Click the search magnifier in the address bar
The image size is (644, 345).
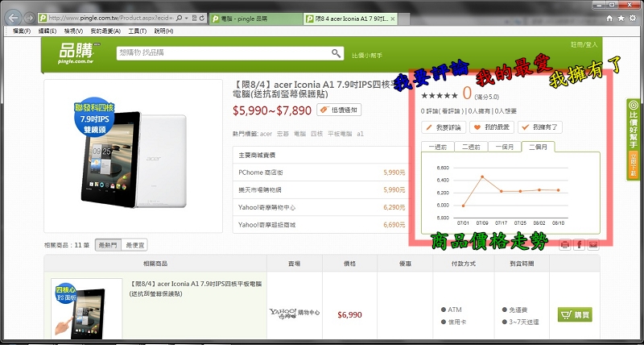coord(180,19)
